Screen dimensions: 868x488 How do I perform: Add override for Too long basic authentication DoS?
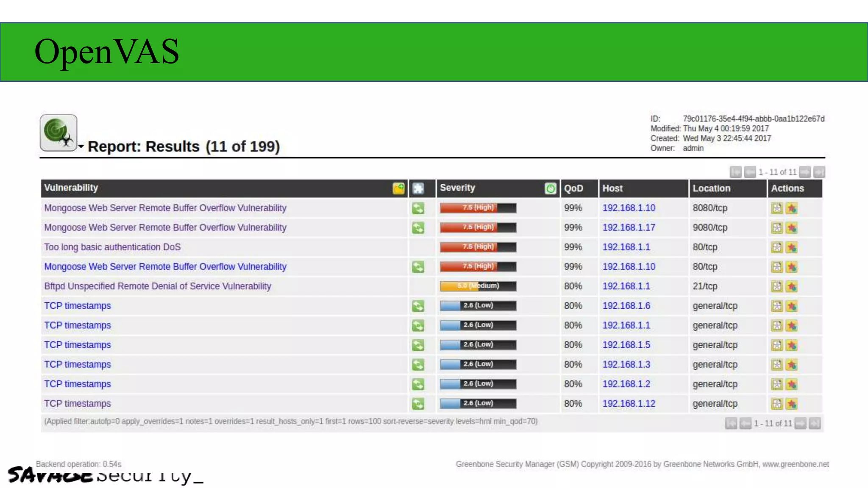[791, 247]
